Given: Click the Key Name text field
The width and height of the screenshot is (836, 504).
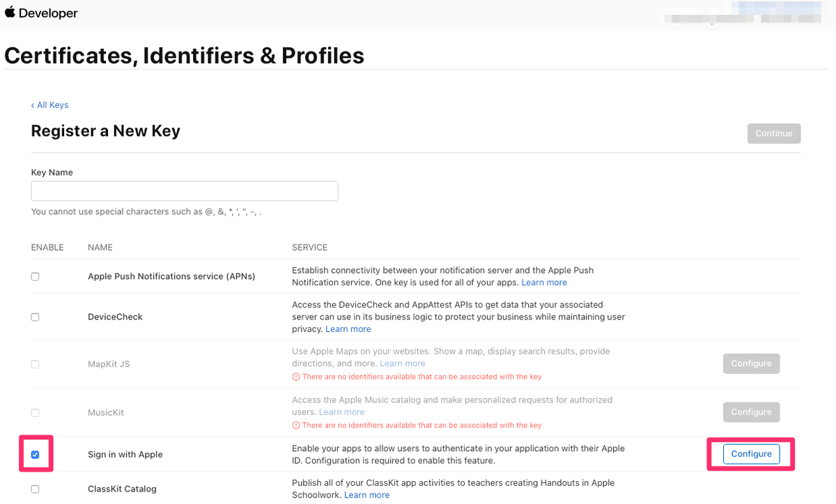Looking at the screenshot, I should pos(185,191).
